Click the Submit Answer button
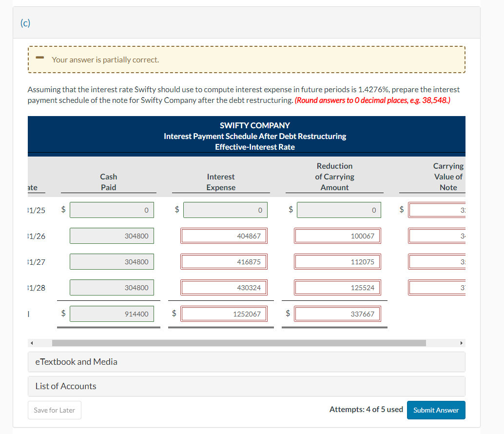 click(436, 410)
